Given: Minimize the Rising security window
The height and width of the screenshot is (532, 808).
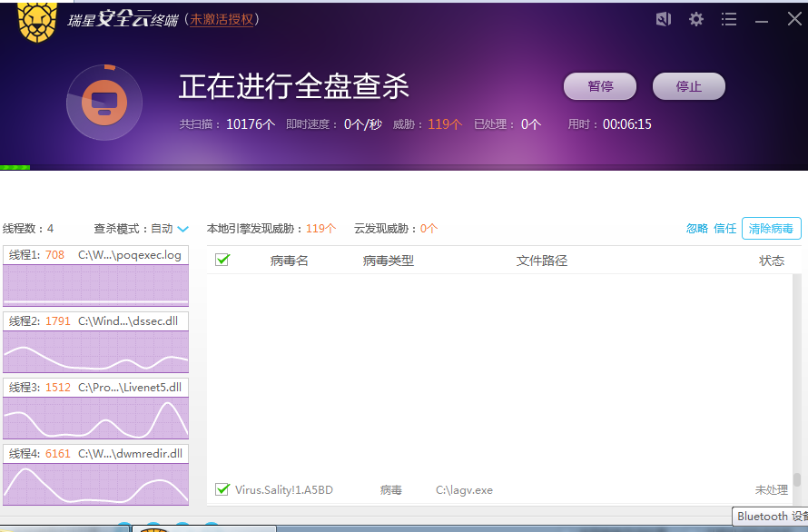Looking at the screenshot, I should 762,21.
